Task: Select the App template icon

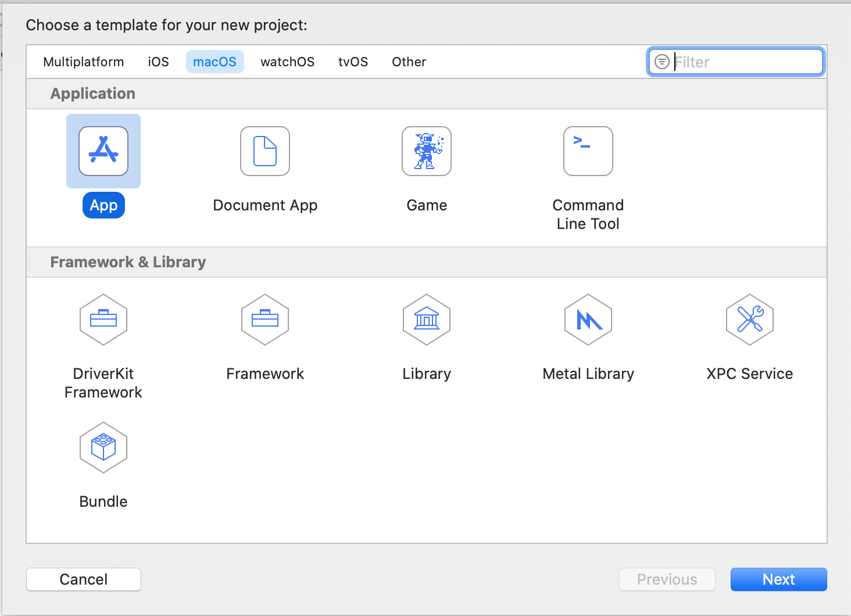Action: click(x=103, y=151)
